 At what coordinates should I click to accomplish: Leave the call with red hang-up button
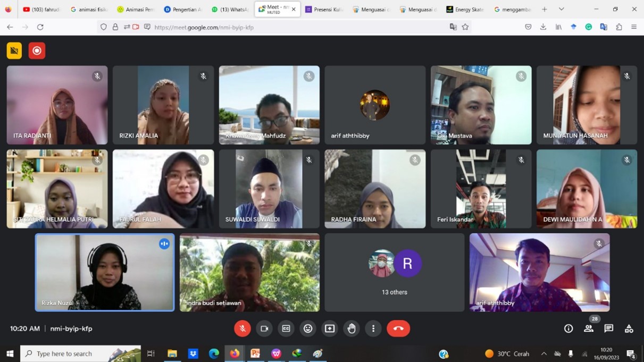pos(398,329)
